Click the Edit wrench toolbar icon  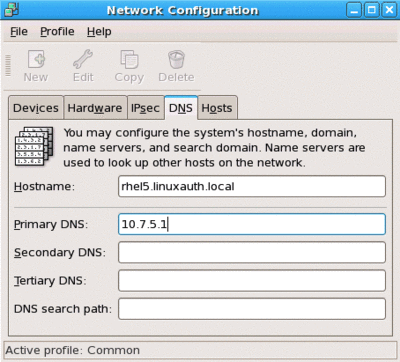point(83,59)
